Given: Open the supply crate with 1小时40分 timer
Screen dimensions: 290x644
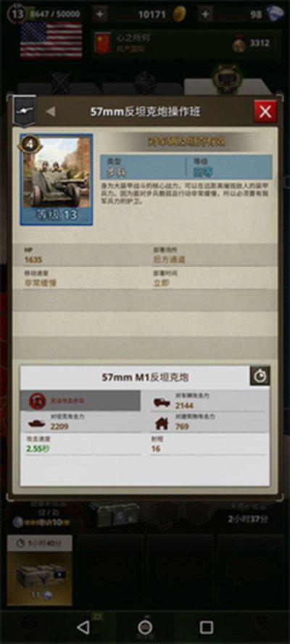Looking at the screenshot, I should pyautogui.click(x=40, y=570).
